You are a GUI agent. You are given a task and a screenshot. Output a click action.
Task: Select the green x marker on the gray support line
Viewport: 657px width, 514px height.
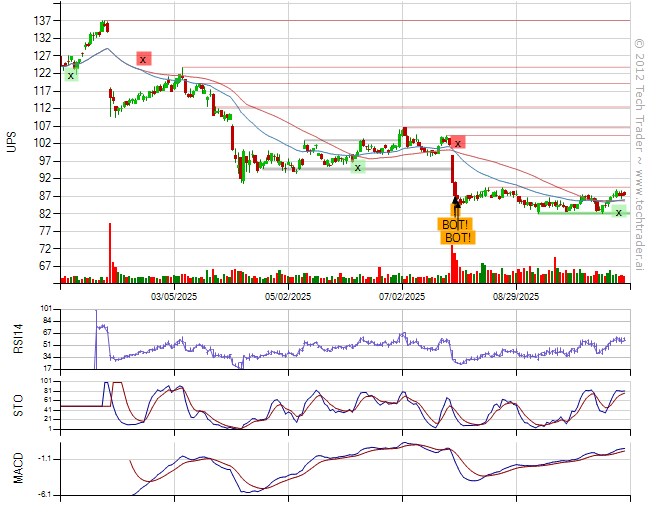point(357,167)
